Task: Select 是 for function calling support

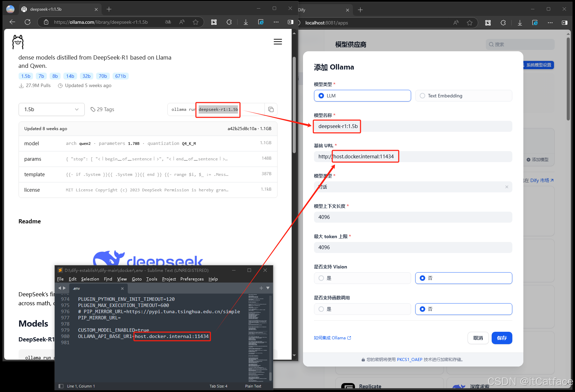Action: click(362, 309)
